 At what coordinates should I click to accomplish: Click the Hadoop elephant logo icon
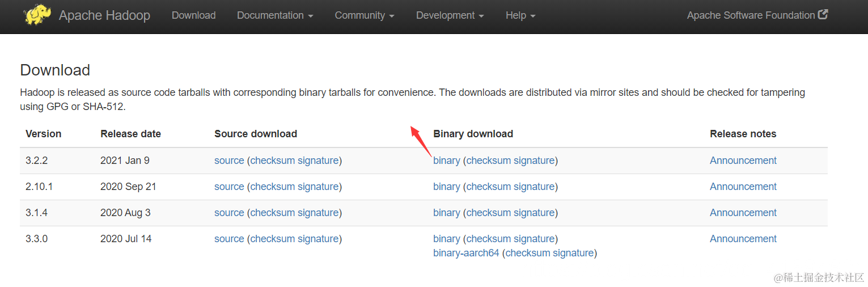[x=37, y=15]
